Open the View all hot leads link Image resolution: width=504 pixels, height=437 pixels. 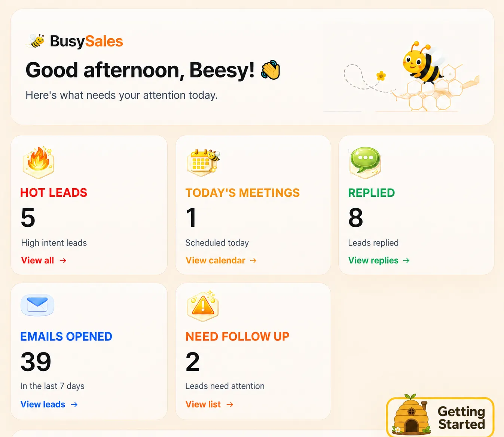pos(44,260)
